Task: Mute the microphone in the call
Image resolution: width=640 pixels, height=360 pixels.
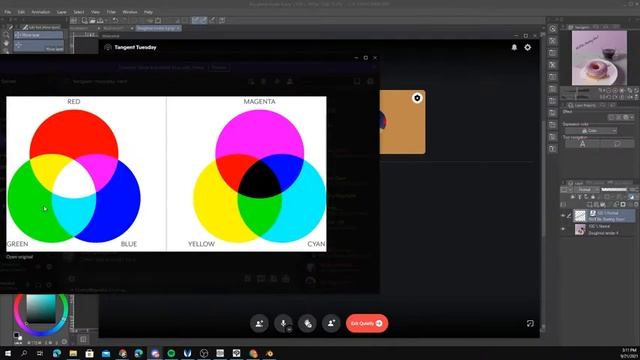Action: pos(283,324)
